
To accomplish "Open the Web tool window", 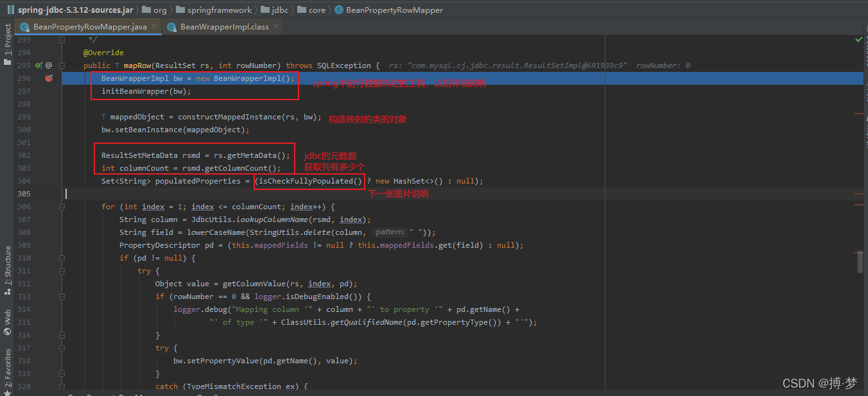I will pyautogui.click(x=7, y=322).
